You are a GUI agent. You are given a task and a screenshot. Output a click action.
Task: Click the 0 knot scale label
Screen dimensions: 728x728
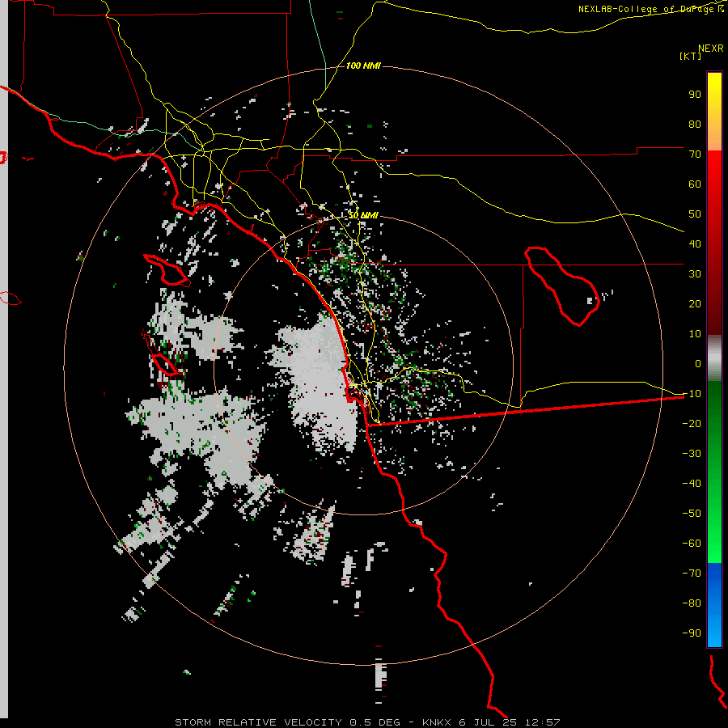(x=698, y=363)
